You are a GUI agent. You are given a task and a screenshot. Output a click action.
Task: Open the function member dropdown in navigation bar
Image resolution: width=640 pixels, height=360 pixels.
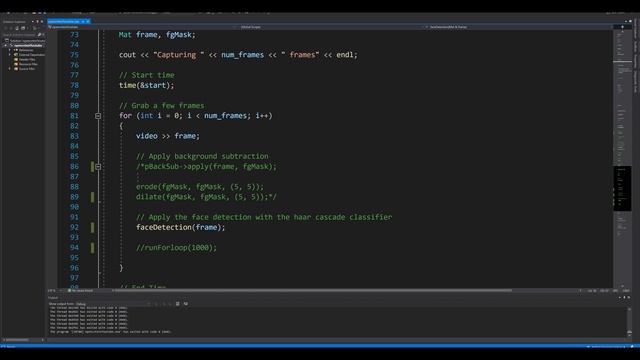click(518, 27)
